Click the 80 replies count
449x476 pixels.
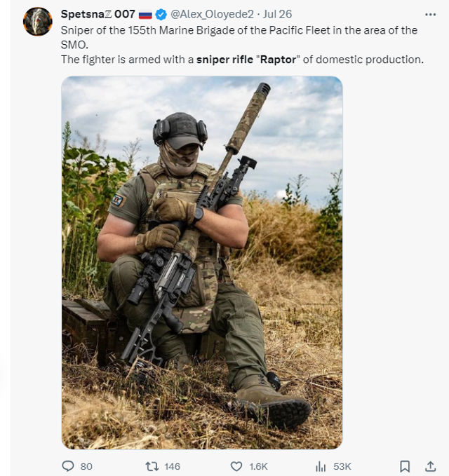(x=86, y=466)
